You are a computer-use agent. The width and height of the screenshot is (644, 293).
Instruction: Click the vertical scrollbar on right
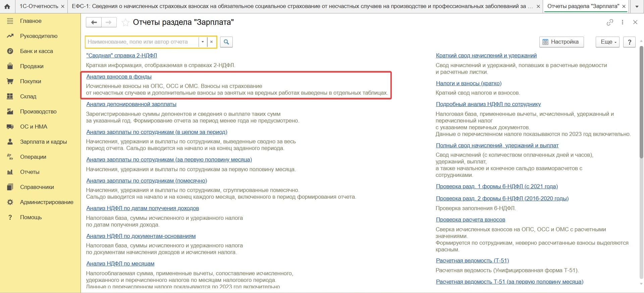click(x=641, y=134)
